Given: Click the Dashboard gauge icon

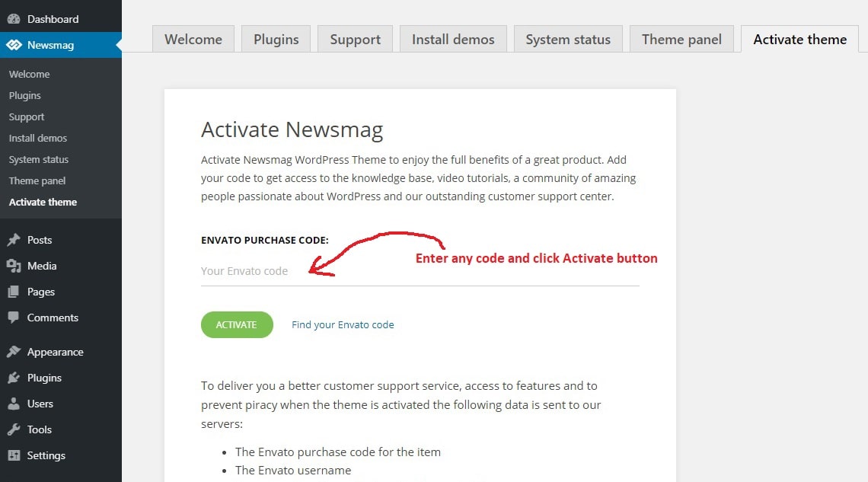Looking at the screenshot, I should (x=14, y=19).
